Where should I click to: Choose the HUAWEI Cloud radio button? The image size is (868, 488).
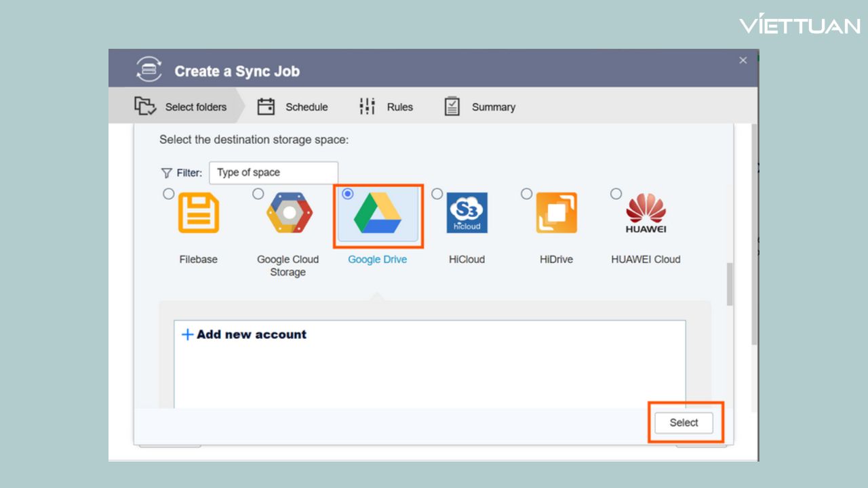pos(616,194)
